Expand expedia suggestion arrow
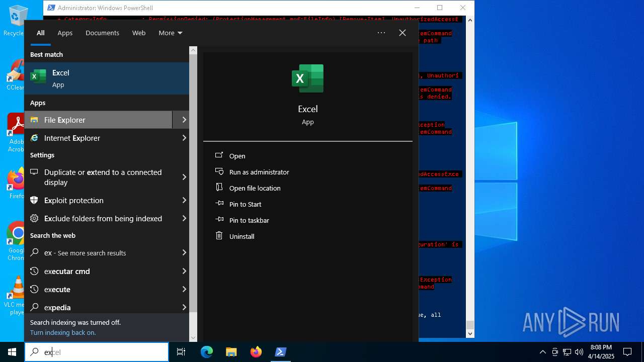Screen dimensions: 644x362 [x=184, y=307]
